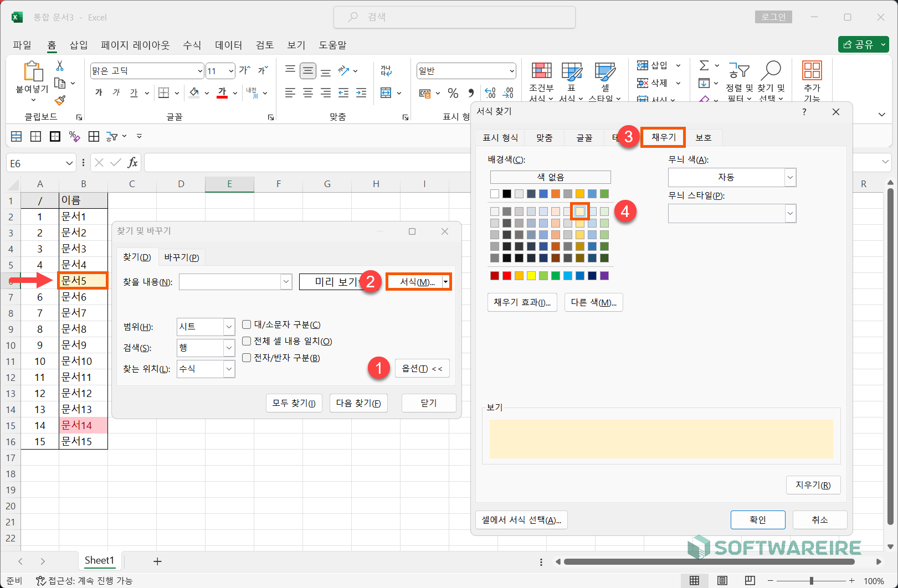Switch to Normal view in status bar
The image size is (898, 588).
[694, 580]
